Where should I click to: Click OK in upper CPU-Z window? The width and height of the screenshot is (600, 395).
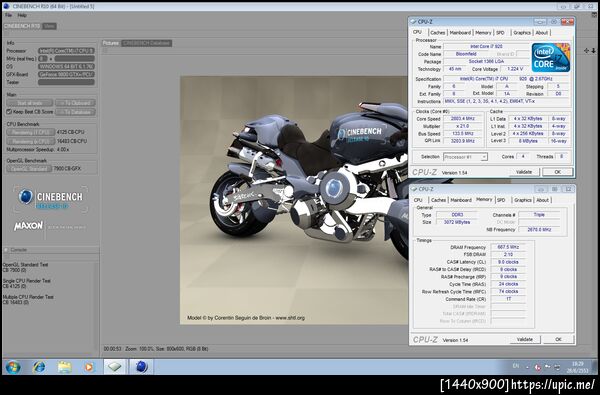pyautogui.click(x=558, y=172)
